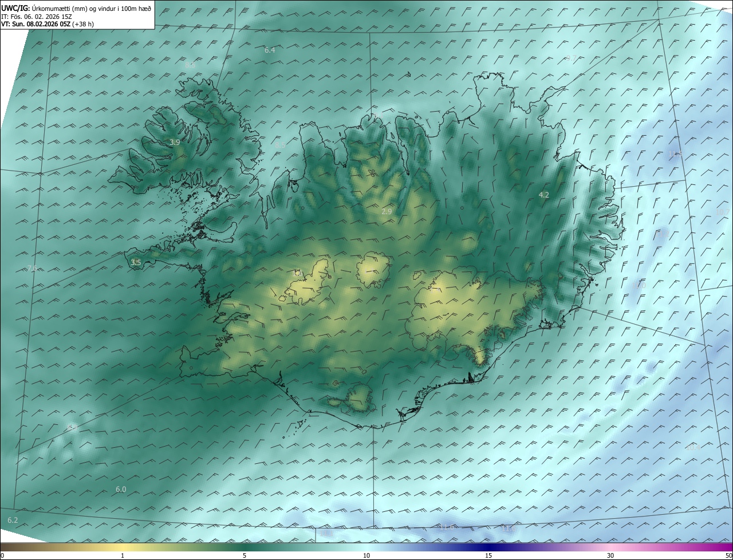The image size is (733, 560).
Task: Click the 50 tick label on the color scale
Action: click(x=728, y=555)
